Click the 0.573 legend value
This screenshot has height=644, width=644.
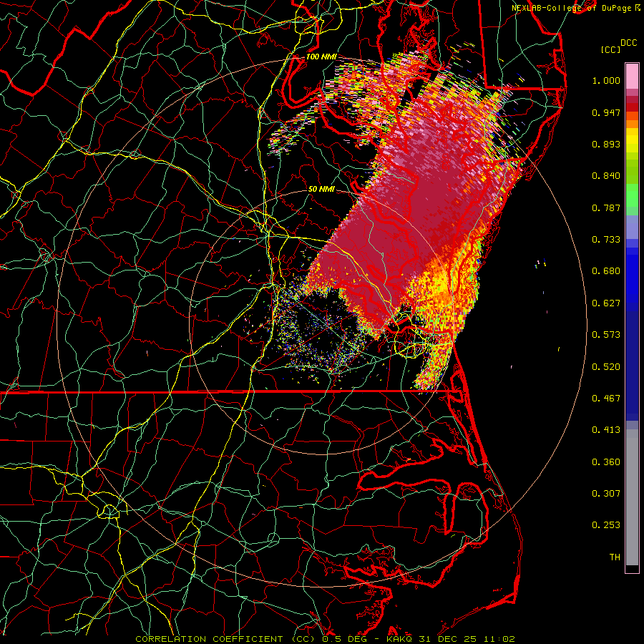pos(606,335)
